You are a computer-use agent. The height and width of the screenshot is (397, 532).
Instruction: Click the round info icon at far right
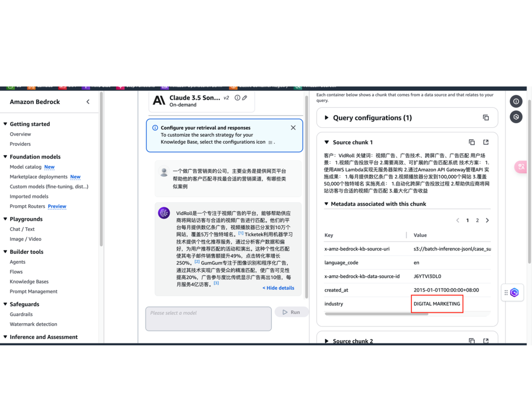516,101
